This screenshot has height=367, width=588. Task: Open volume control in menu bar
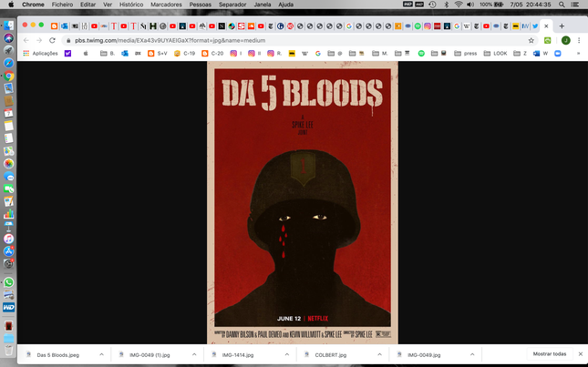coord(470,5)
